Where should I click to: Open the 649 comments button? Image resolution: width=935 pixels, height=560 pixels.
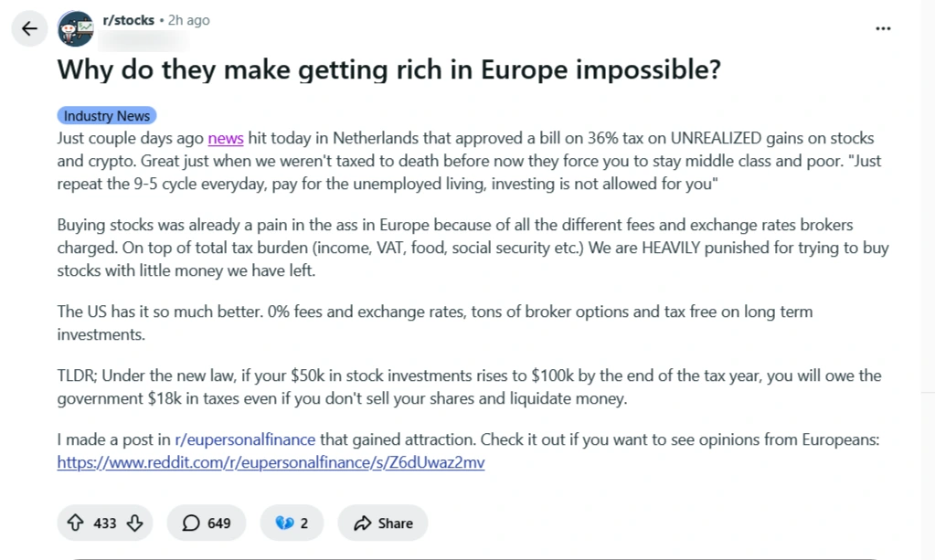pyautogui.click(x=207, y=523)
